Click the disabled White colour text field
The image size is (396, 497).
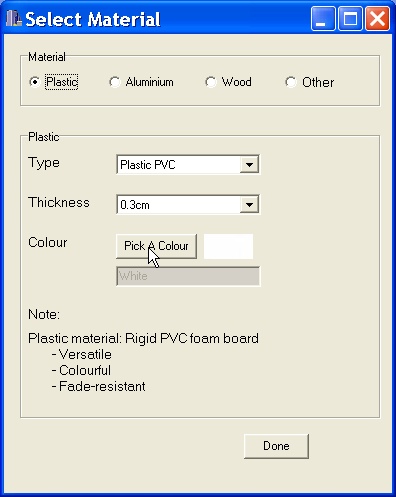click(188, 276)
